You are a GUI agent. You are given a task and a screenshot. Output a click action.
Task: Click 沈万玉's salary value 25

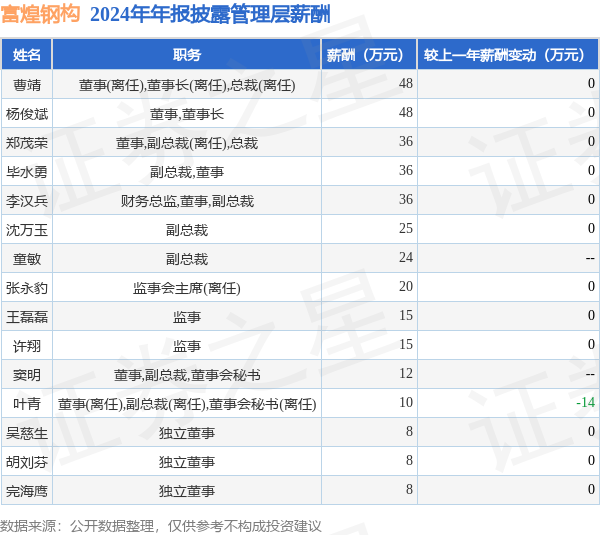point(406,228)
